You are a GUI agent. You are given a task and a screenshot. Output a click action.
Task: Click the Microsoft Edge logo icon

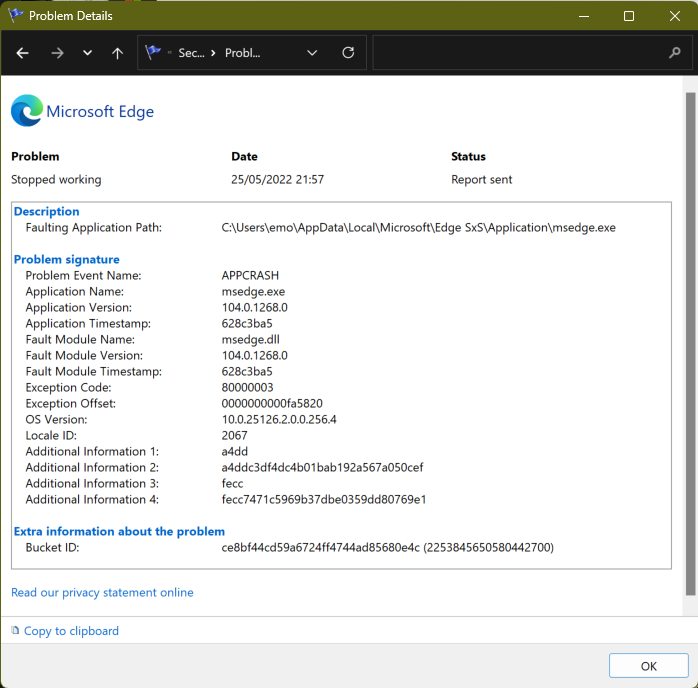[x=27, y=111]
